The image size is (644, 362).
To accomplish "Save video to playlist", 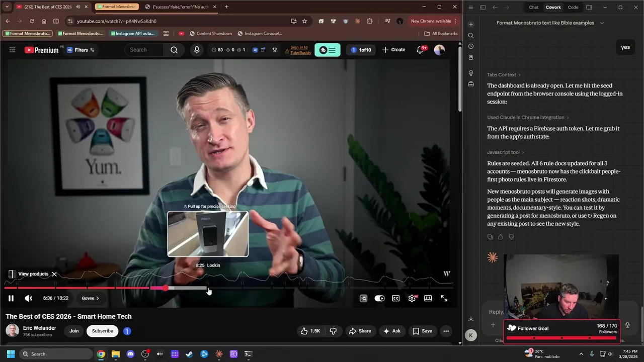I will pos(422,331).
